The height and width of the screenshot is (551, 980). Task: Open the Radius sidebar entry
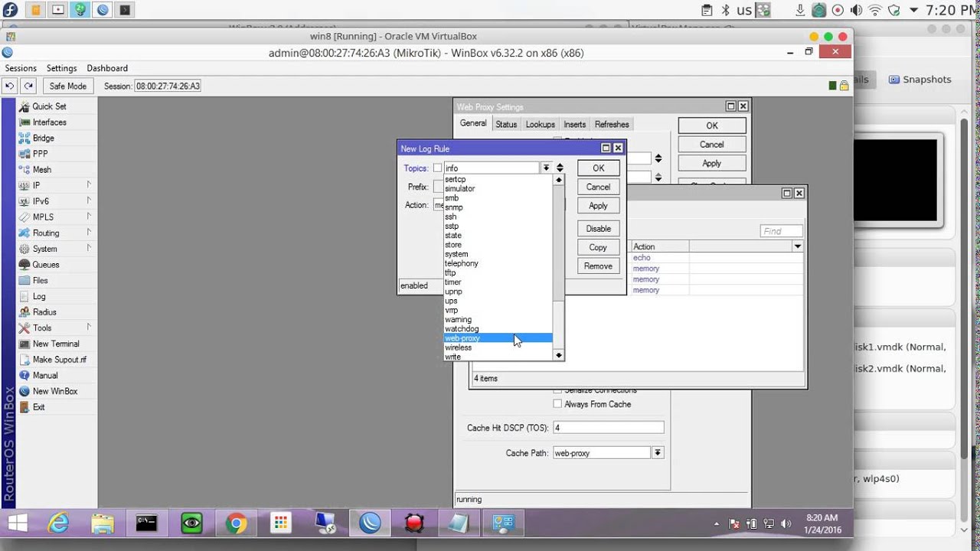pyautogui.click(x=44, y=312)
